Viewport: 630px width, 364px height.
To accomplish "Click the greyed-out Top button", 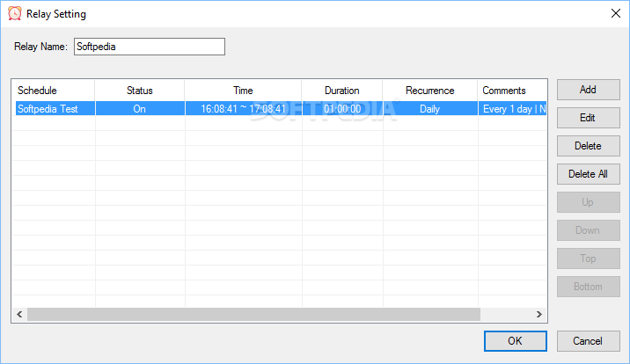I will (x=589, y=258).
